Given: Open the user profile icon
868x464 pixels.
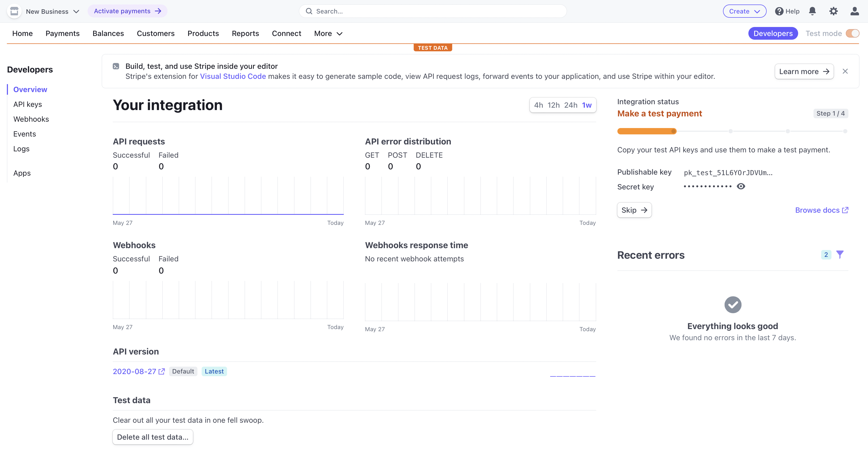Looking at the screenshot, I should click(854, 11).
